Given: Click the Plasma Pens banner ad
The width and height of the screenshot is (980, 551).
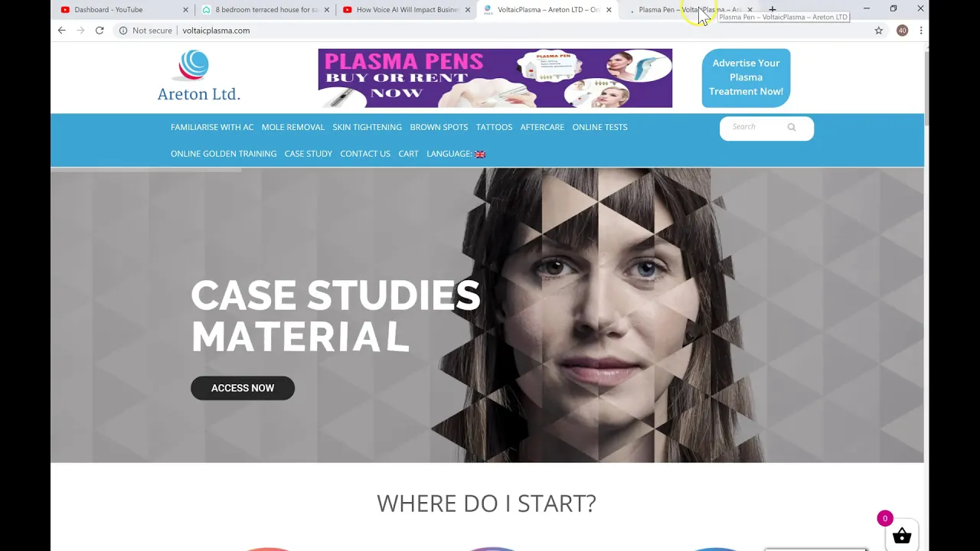Looking at the screenshot, I should tap(495, 78).
